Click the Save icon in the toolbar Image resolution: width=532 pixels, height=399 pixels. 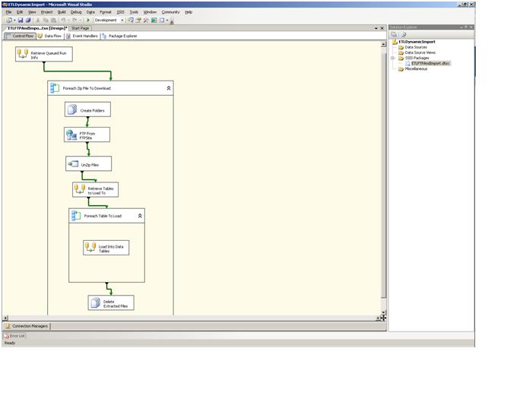pyautogui.click(x=21, y=21)
